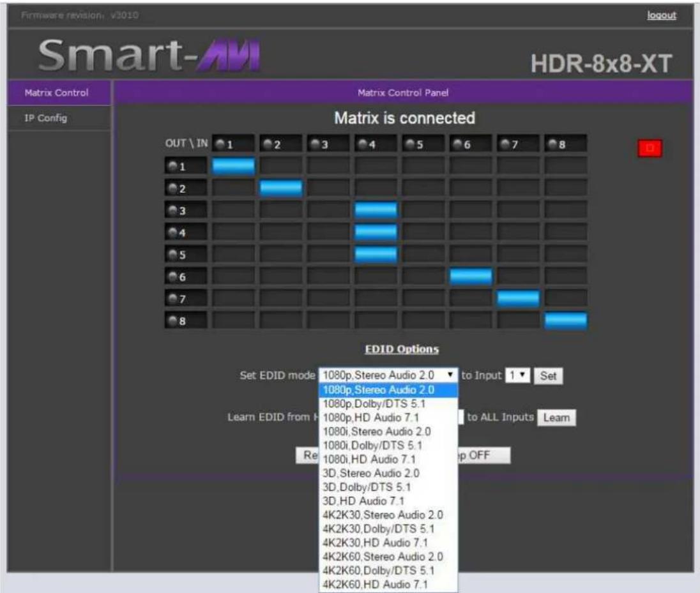Route input 3 to output 2
This screenshot has width=700, height=593.
328,188
